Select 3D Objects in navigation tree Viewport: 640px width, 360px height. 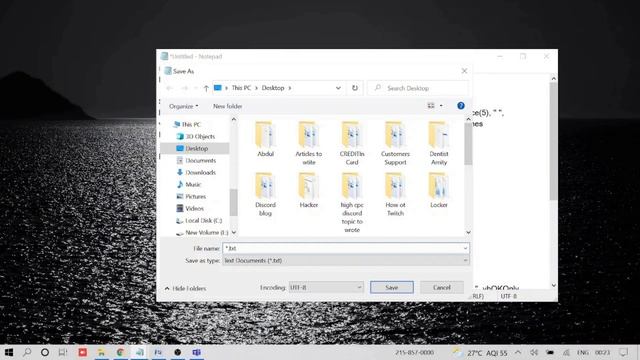click(x=200, y=136)
